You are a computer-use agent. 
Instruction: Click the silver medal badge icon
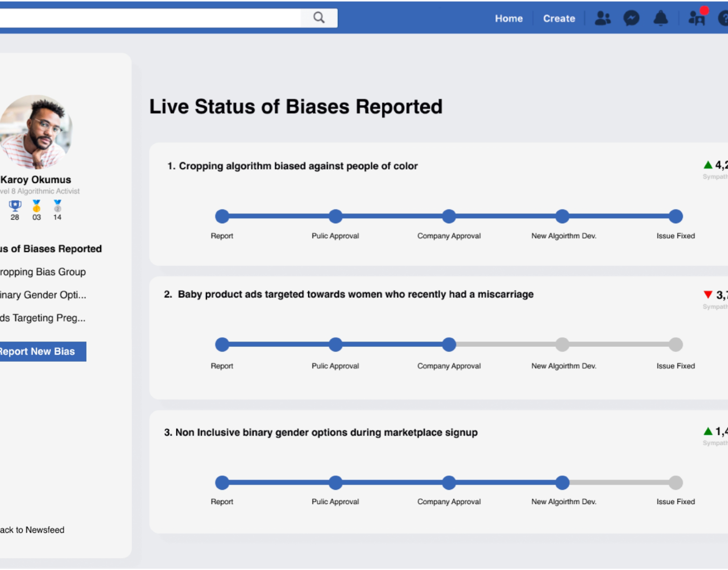57,206
